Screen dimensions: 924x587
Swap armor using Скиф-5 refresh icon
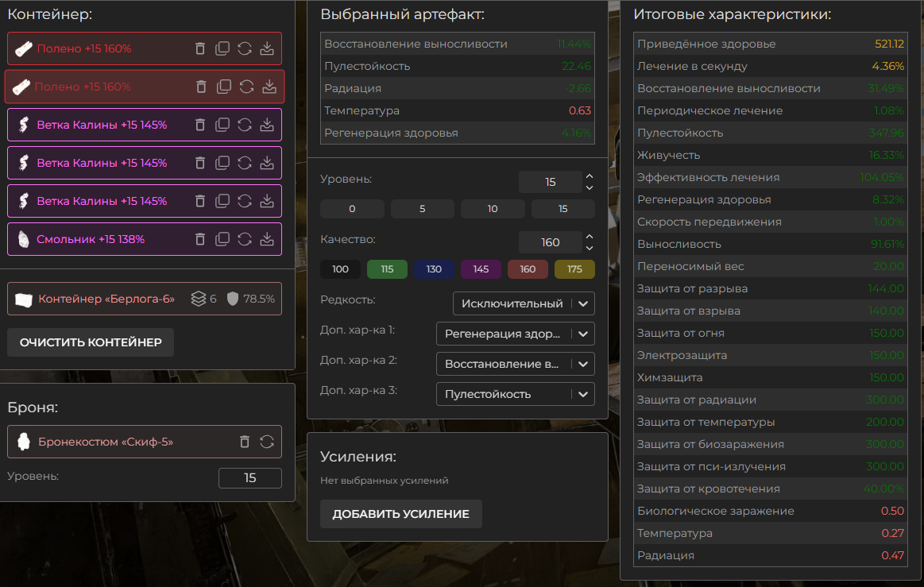pos(267,442)
